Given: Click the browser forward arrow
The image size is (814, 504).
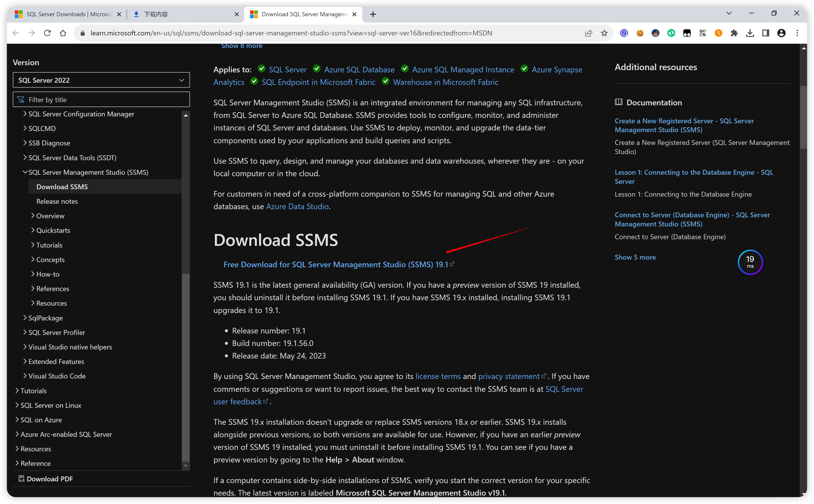Looking at the screenshot, I should 31,33.
